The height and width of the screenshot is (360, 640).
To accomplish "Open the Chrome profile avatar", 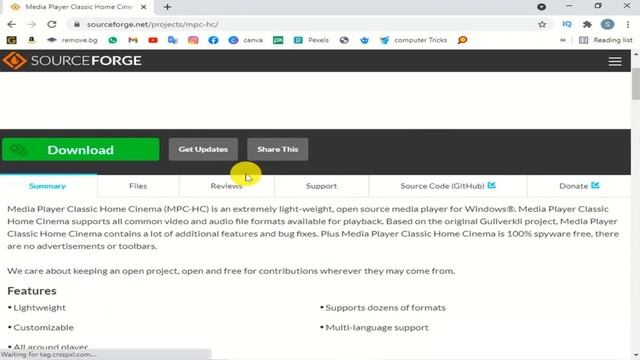I will (x=607, y=24).
